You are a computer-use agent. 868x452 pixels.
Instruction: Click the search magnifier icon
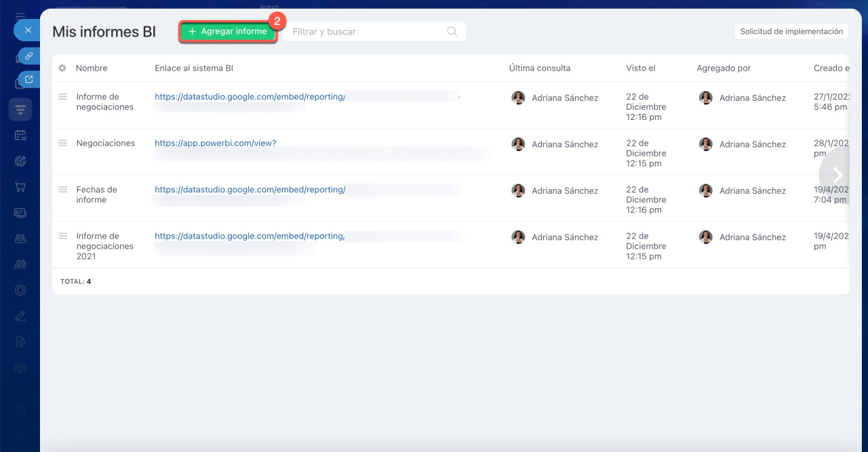click(x=452, y=31)
